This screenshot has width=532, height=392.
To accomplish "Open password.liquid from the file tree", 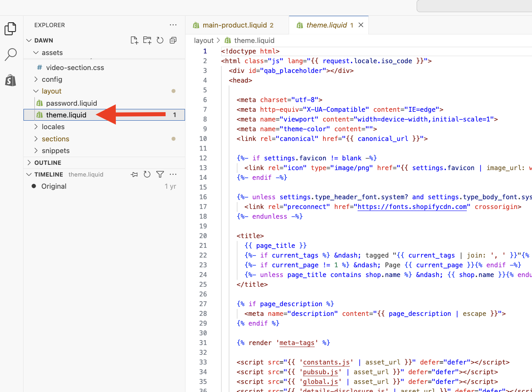I will [71, 103].
